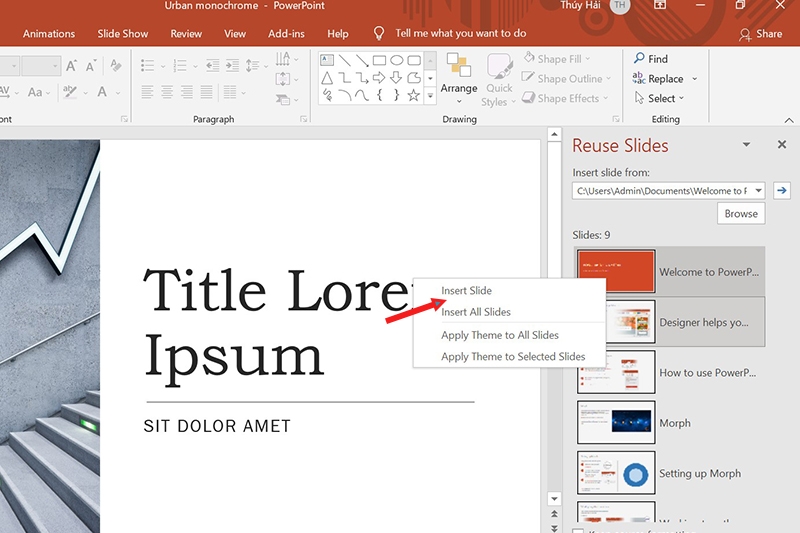Open the add or remove columns icon
This screenshot has width=800, height=533.
pyautogui.click(x=230, y=92)
